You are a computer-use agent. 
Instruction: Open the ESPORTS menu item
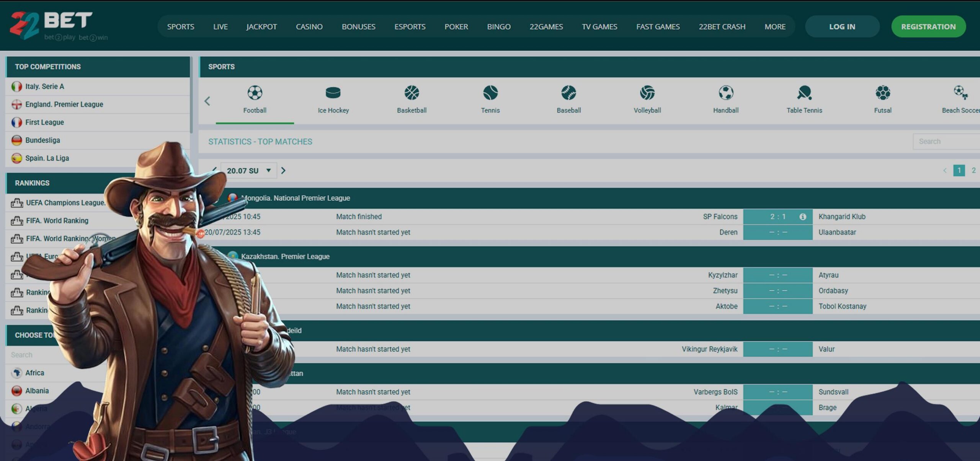(410, 27)
